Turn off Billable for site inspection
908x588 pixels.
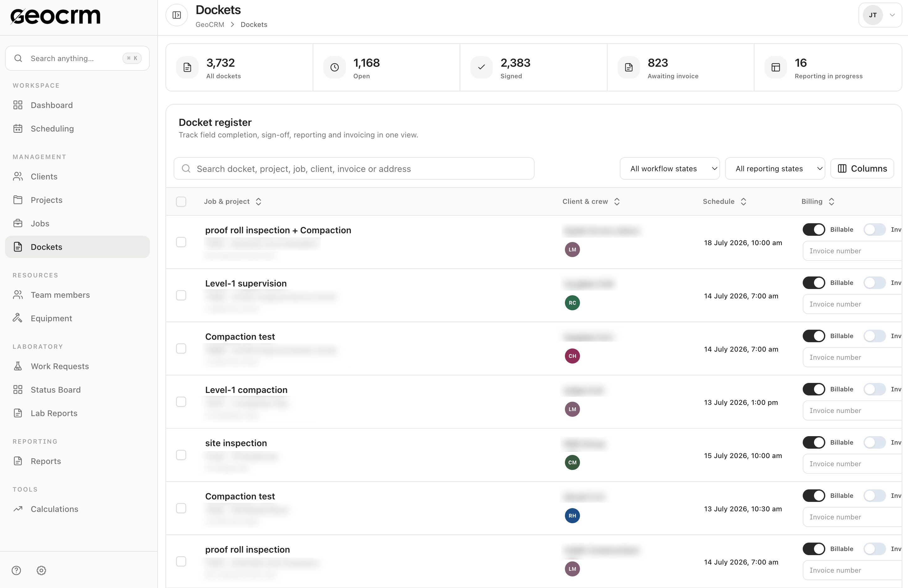[814, 442]
